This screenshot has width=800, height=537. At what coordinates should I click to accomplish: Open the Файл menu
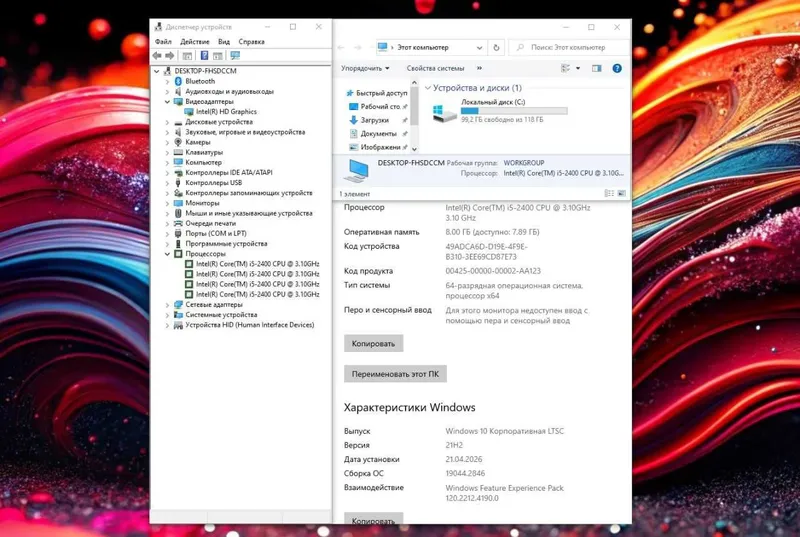coord(163,42)
